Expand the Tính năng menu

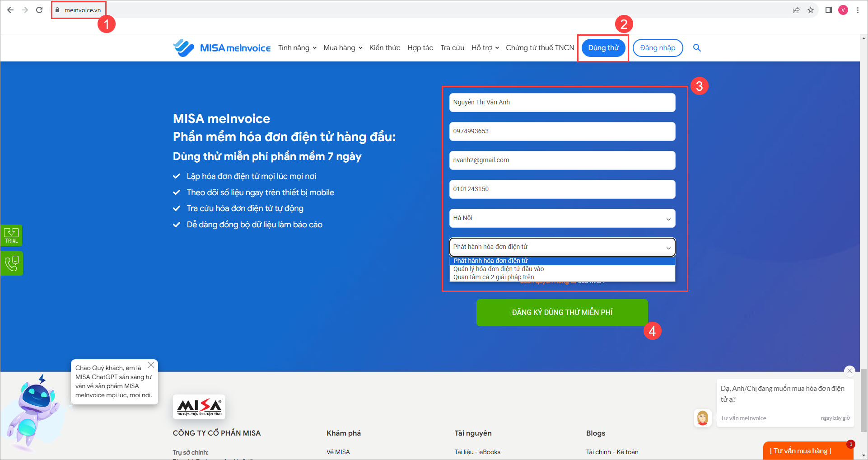[x=297, y=48]
